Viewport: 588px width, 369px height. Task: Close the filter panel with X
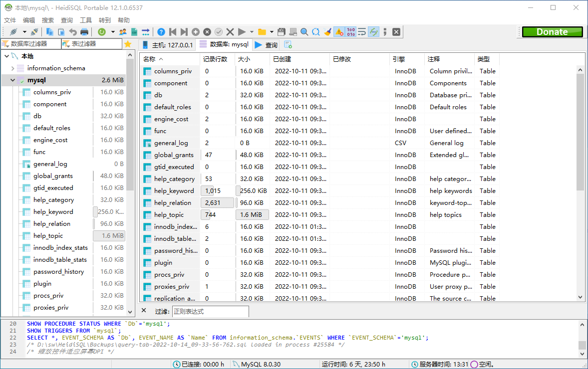point(144,311)
